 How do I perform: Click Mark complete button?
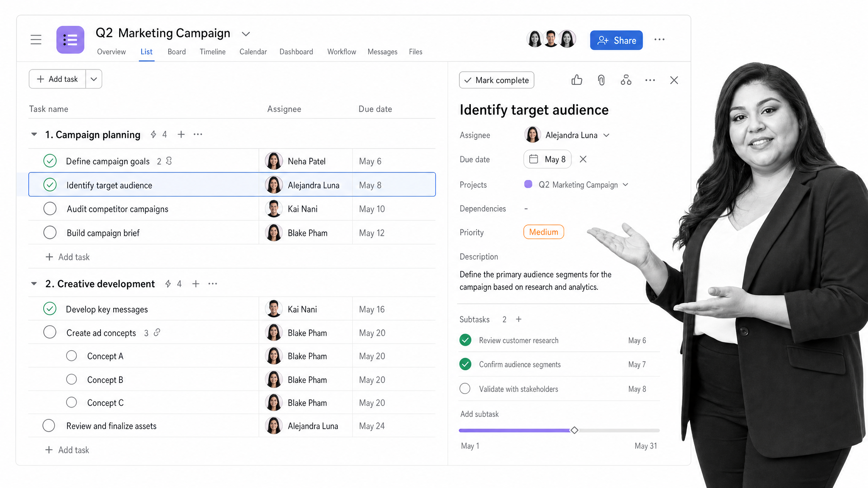click(x=497, y=80)
